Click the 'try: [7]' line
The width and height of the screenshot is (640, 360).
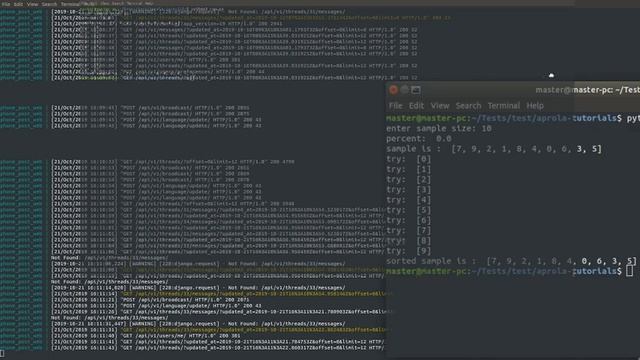click(x=409, y=231)
